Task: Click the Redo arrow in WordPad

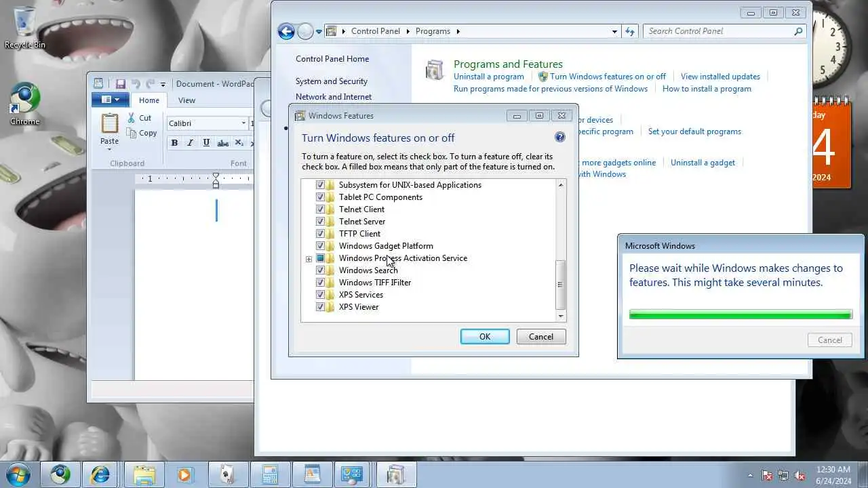Action: pyautogui.click(x=150, y=84)
